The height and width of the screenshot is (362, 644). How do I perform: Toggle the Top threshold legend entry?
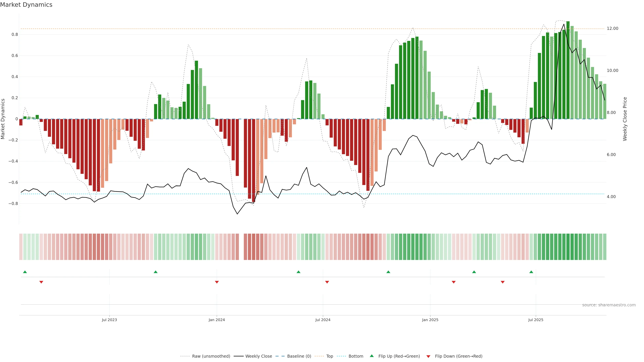coord(330,356)
